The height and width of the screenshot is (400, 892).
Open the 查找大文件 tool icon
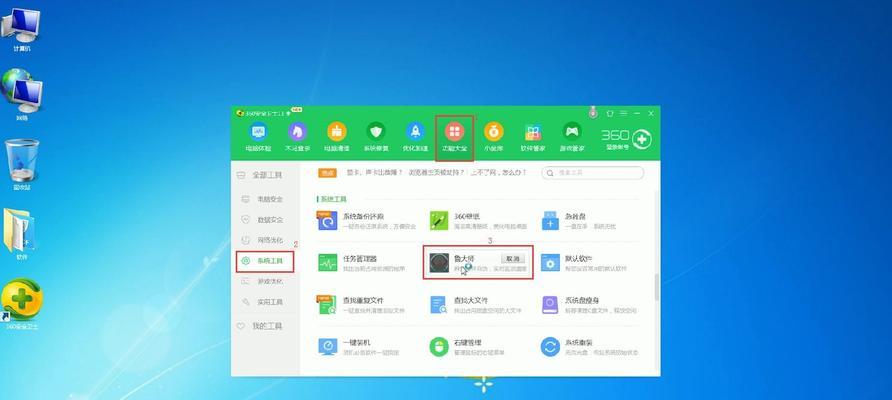tap(439, 304)
